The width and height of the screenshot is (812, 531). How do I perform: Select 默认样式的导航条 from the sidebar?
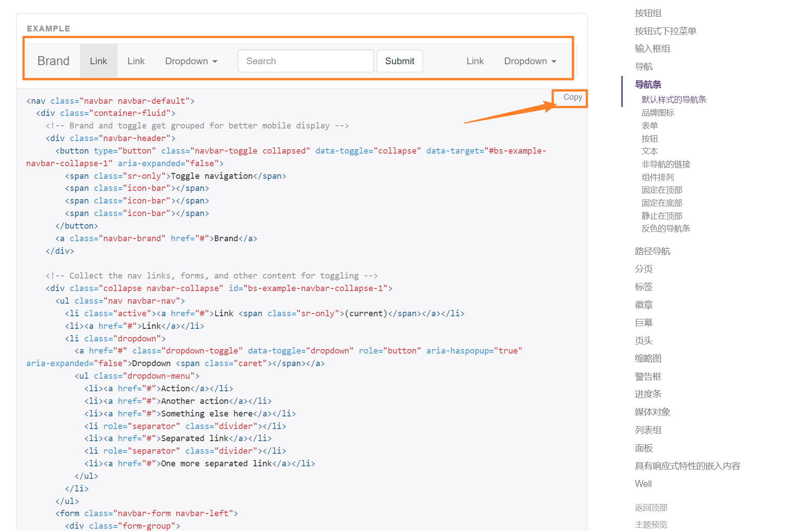click(674, 99)
